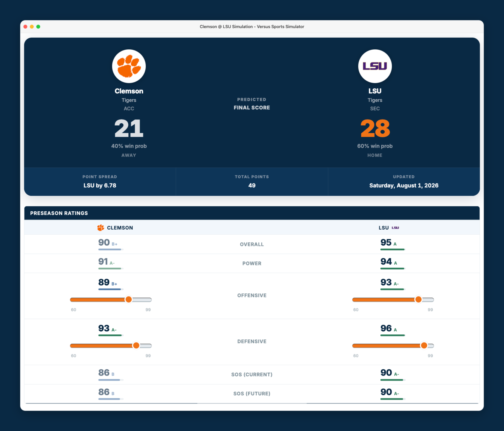
Task: Click the total points value 49
Action: point(252,185)
